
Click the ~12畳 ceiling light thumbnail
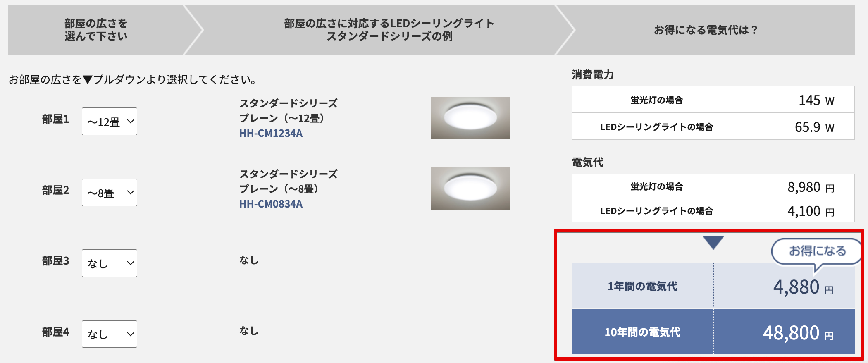tap(470, 118)
